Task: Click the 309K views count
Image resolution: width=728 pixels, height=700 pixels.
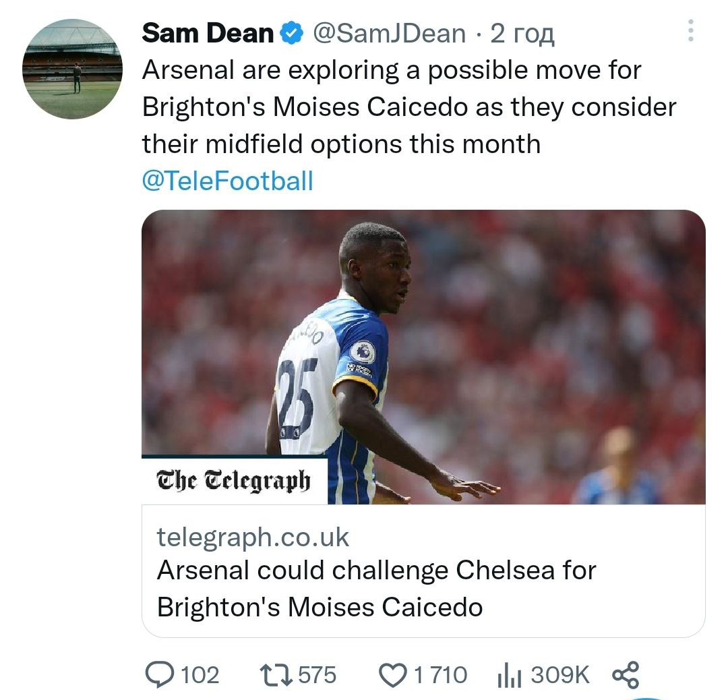Action: (559, 675)
